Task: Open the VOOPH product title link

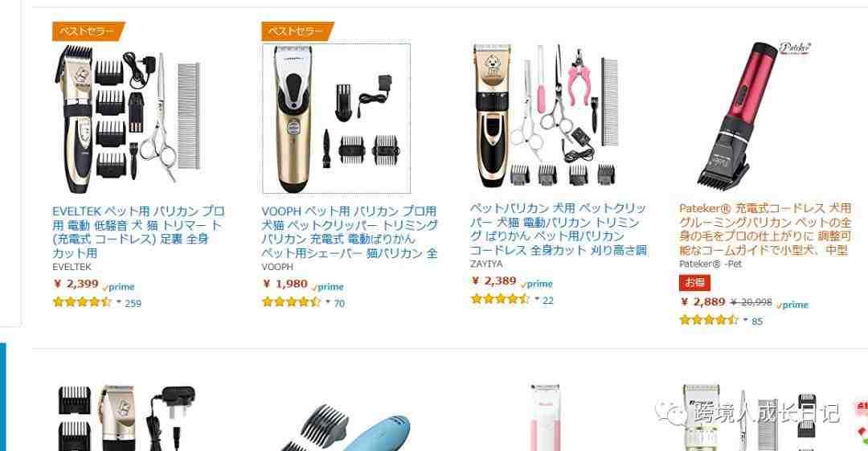Action: click(350, 232)
